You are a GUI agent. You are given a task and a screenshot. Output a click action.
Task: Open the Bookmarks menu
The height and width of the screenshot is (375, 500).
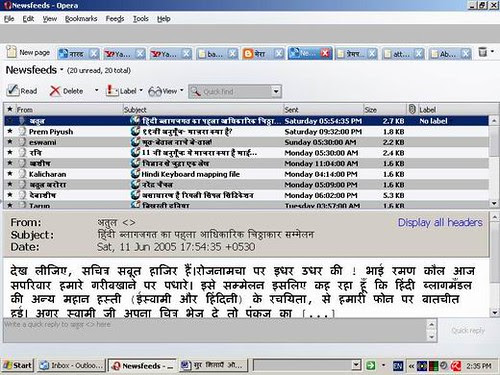pyautogui.click(x=81, y=19)
